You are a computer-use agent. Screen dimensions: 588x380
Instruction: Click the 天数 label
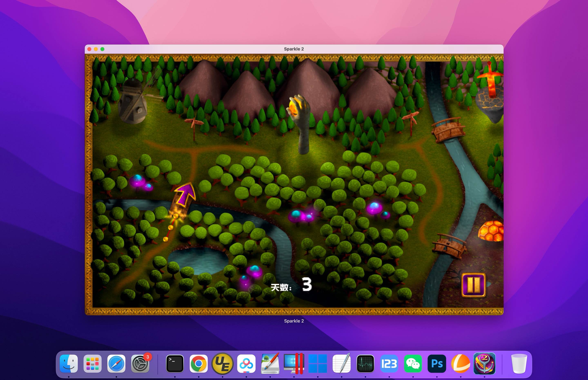281,287
